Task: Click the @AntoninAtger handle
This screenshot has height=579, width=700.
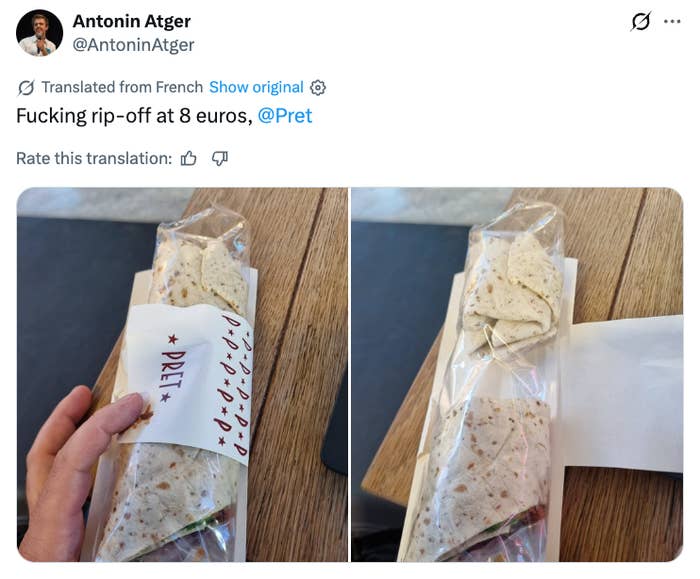Action: 133,45
